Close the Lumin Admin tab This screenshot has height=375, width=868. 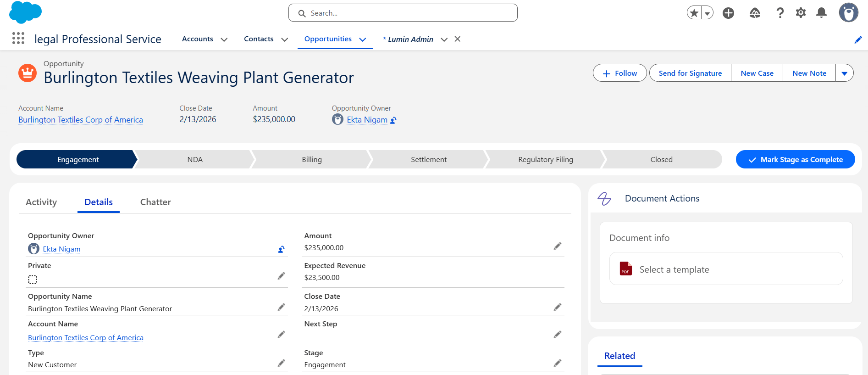[x=457, y=39]
